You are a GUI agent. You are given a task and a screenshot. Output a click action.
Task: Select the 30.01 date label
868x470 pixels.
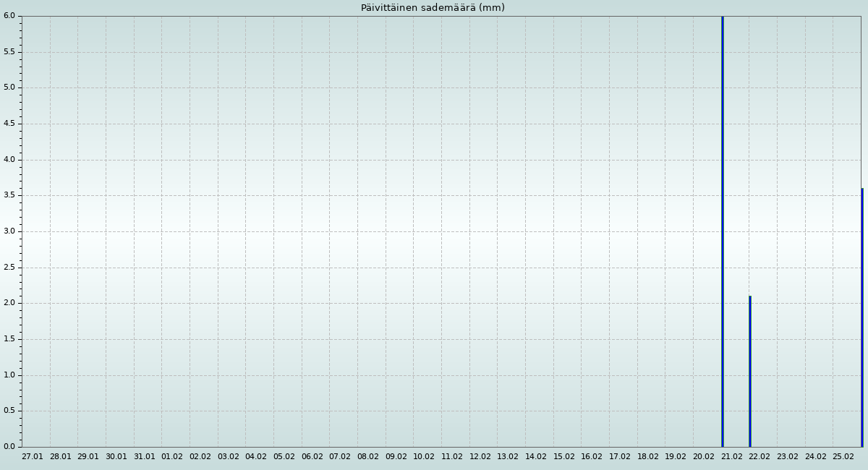116,457
